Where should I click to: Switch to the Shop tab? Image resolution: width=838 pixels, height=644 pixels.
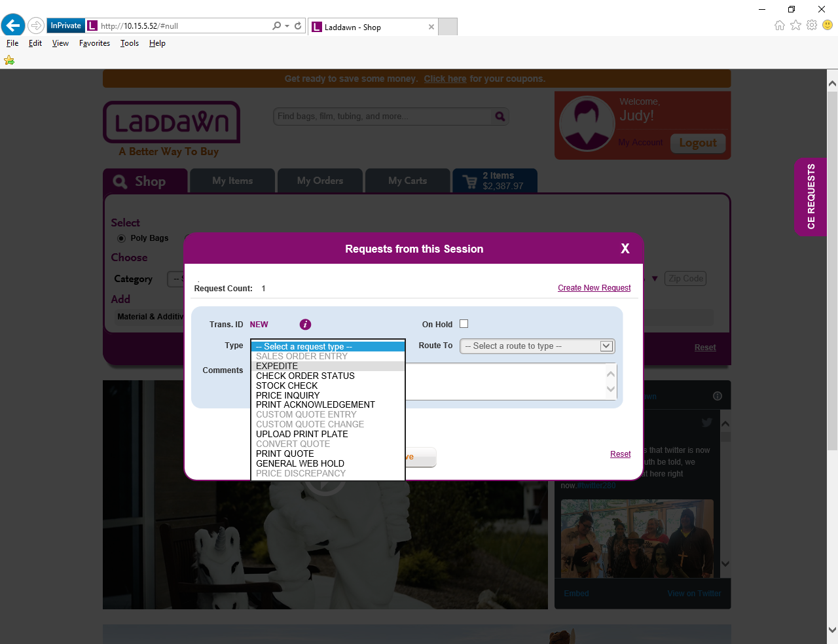pos(145,181)
